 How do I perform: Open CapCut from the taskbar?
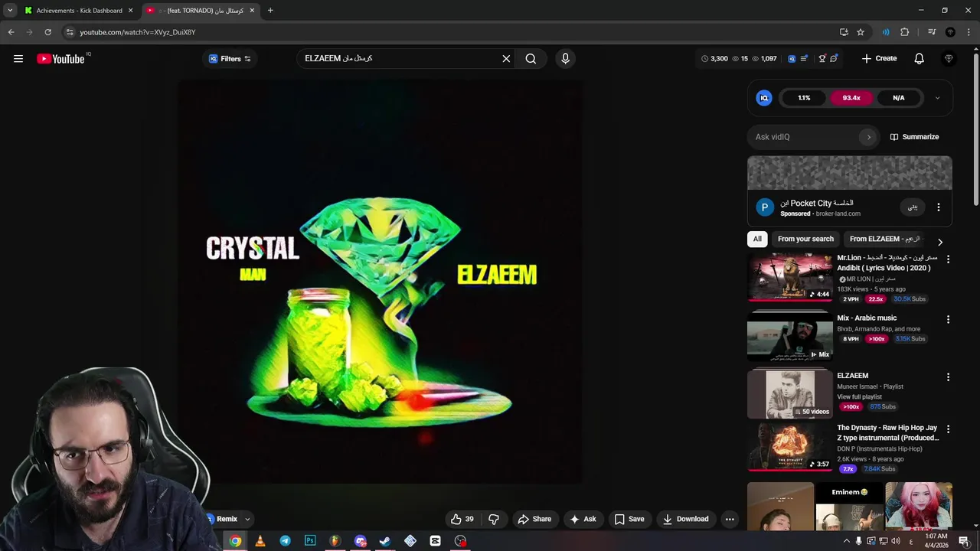435,541
